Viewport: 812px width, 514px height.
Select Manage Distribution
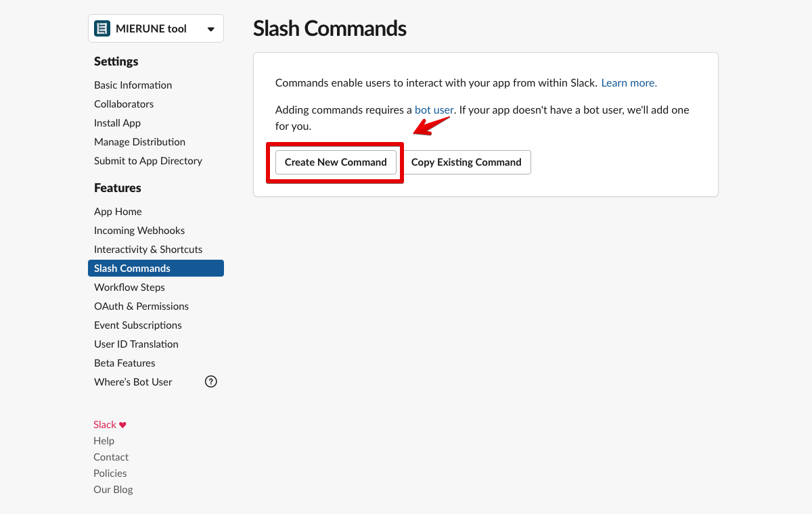pos(139,141)
